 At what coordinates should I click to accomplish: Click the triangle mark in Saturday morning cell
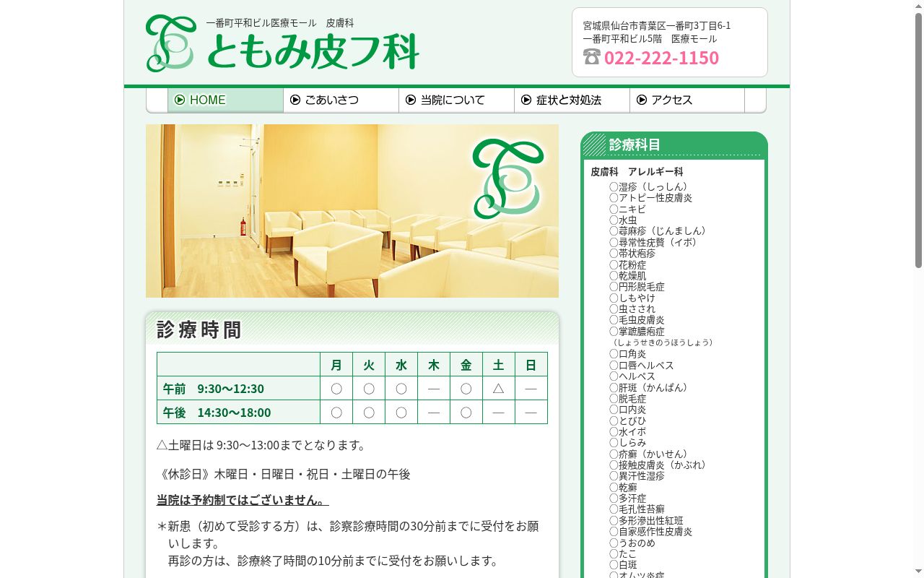498,389
